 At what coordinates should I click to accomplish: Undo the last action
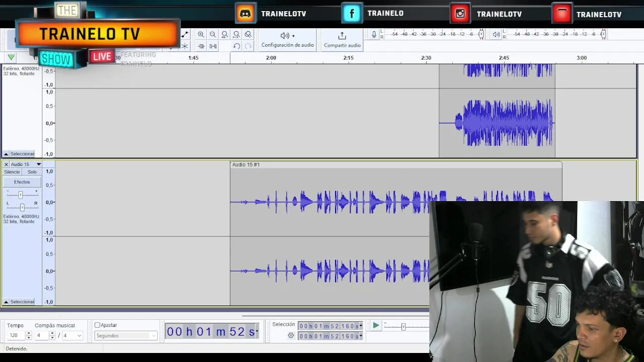point(236,46)
